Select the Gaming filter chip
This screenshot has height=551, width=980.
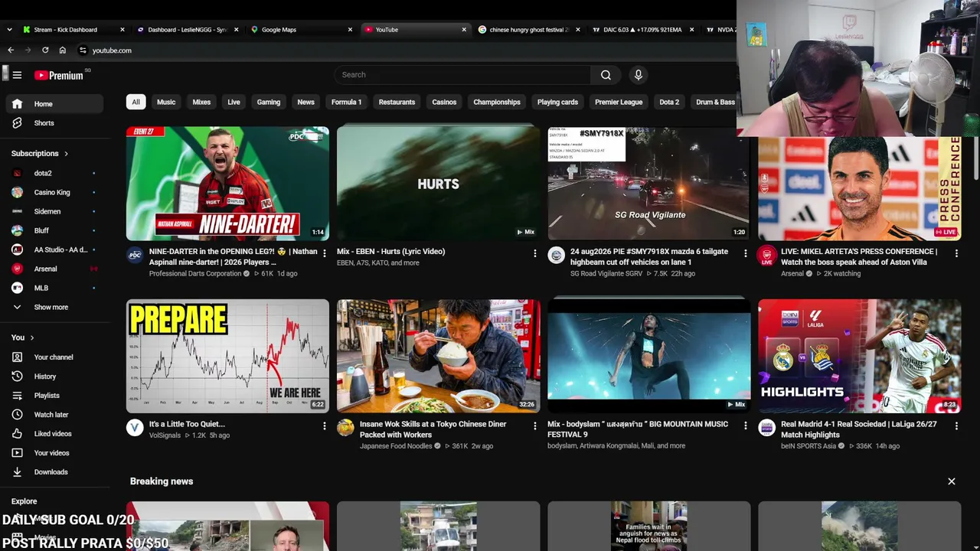tap(269, 102)
